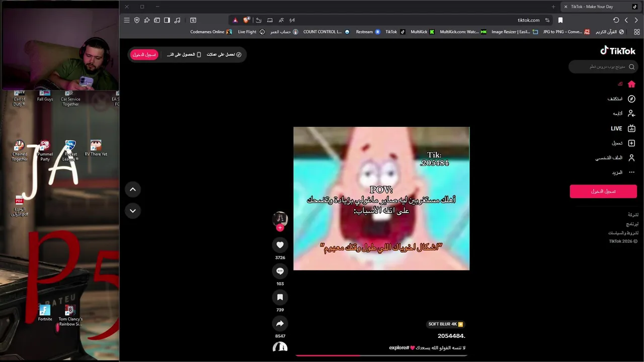
Task: Save the video with the bookmark button
Action: [280, 297]
